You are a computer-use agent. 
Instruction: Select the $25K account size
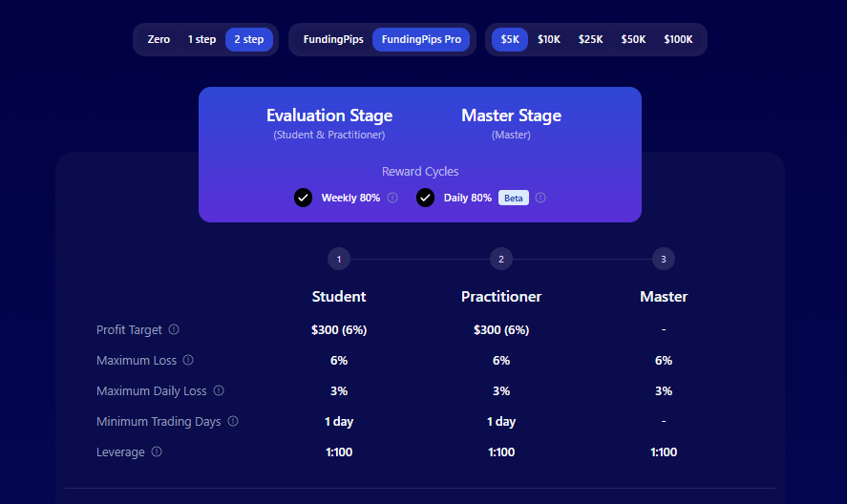coord(590,39)
